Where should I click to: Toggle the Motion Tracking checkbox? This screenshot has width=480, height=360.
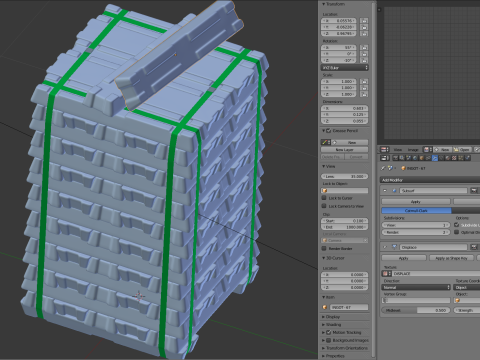(329, 332)
